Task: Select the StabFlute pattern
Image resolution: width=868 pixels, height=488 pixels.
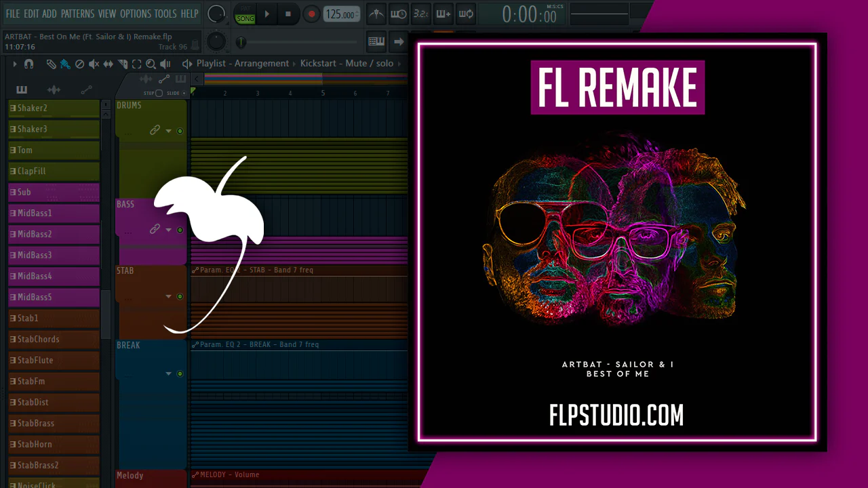Action: coord(54,360)
